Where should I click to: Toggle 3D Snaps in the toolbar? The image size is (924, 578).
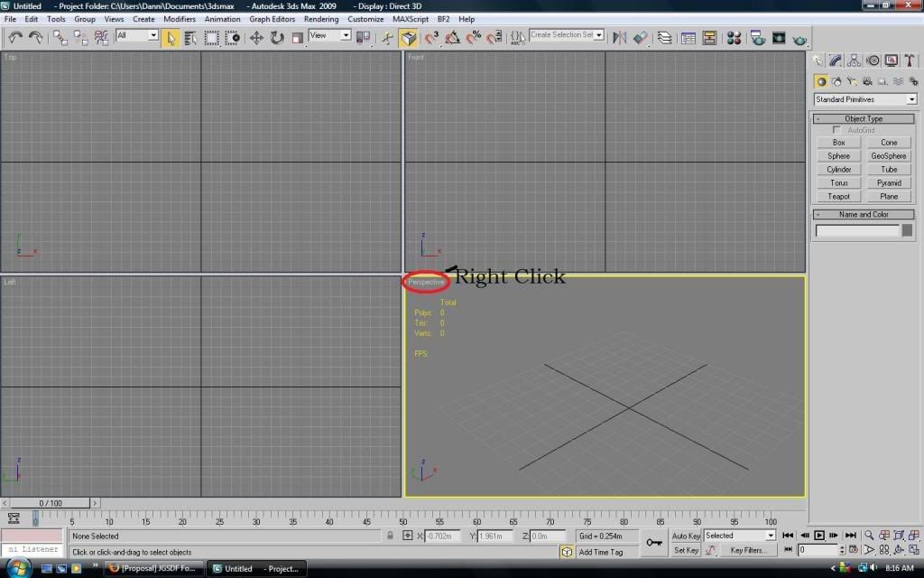(431, 37)
